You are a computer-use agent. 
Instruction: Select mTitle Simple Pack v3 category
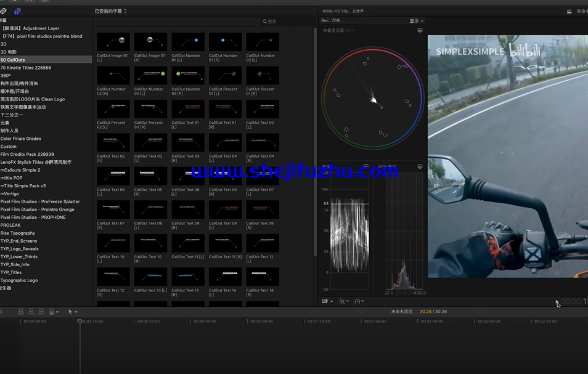click(x=46, y=185)
